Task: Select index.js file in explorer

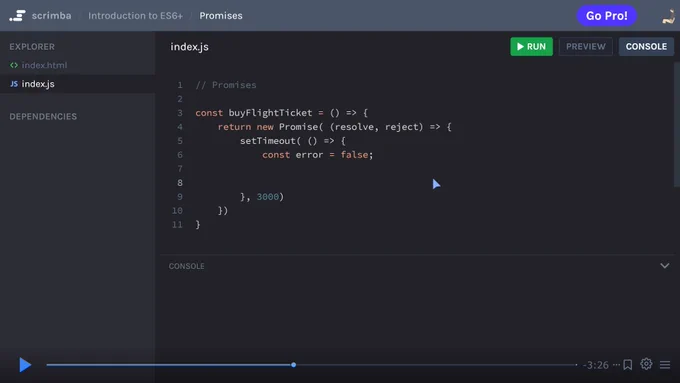Action: click(38, 84)
